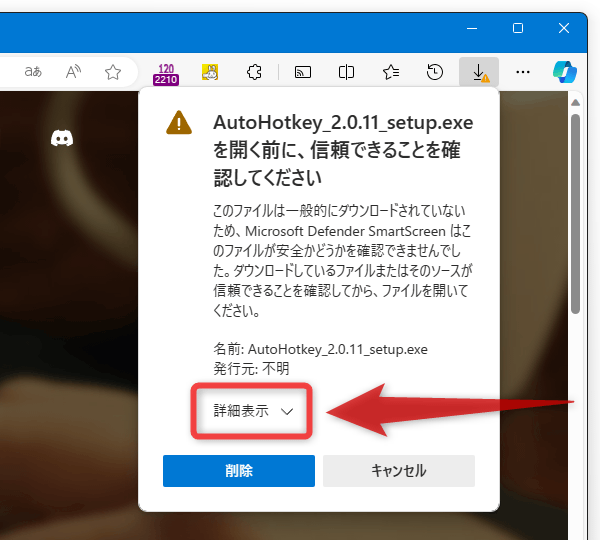Click the scrollbar up arrow

576,103
